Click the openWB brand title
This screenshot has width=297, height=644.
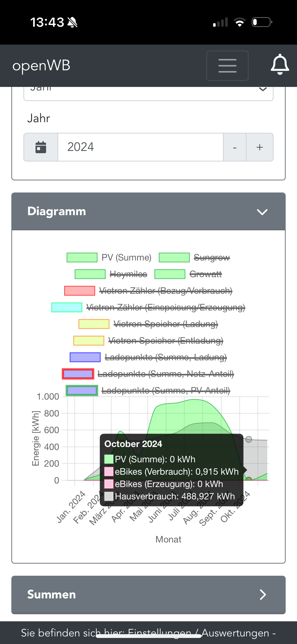41,66
